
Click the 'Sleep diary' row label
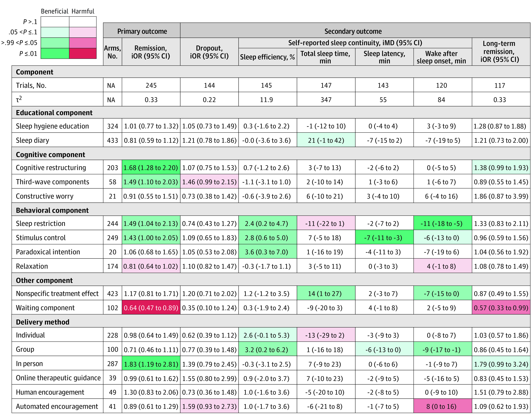tap(33, 140)
